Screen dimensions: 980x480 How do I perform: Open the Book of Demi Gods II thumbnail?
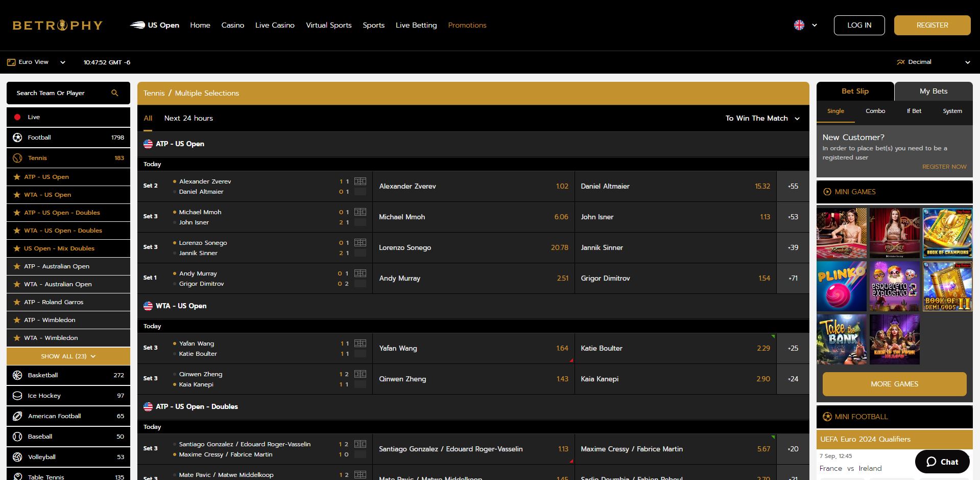tap(947, 286)
